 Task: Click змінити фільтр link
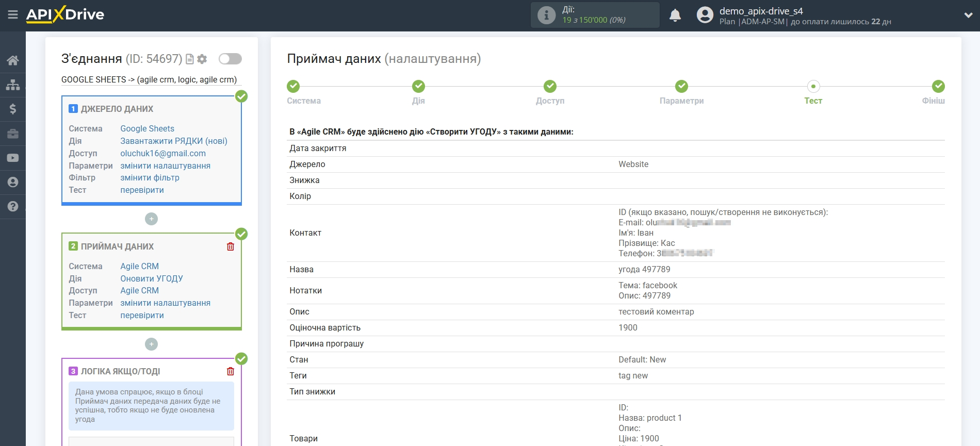pos(150,177)
